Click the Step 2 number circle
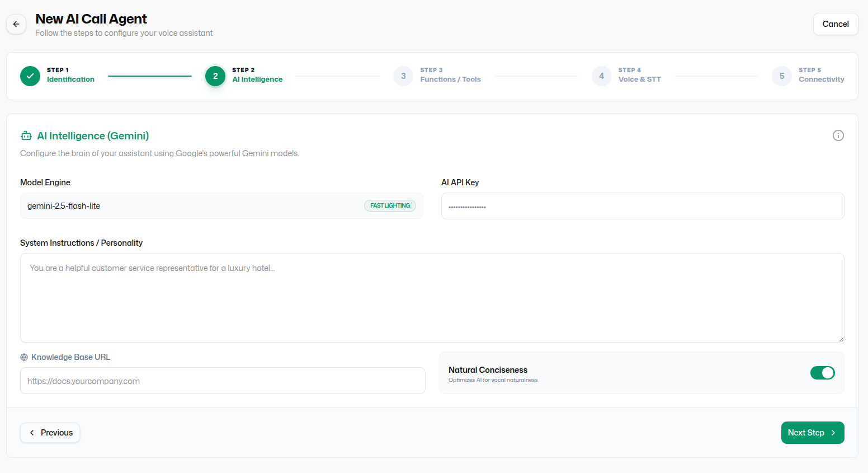The width and height of the screenshot is (868, 473). (215, 76)
